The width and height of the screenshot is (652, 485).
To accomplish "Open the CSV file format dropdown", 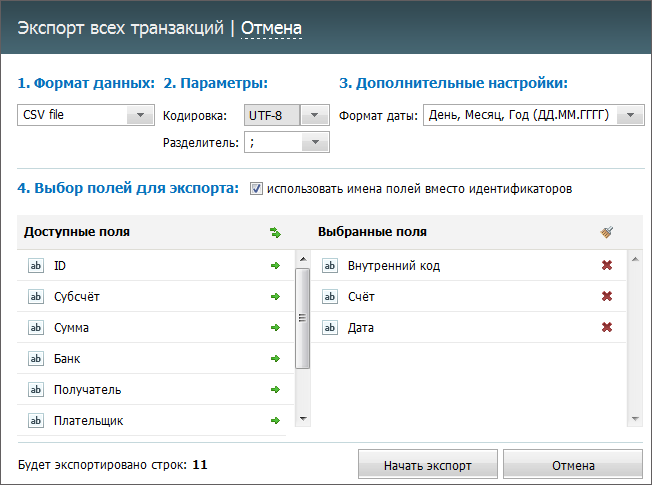I will pos(141,115).
